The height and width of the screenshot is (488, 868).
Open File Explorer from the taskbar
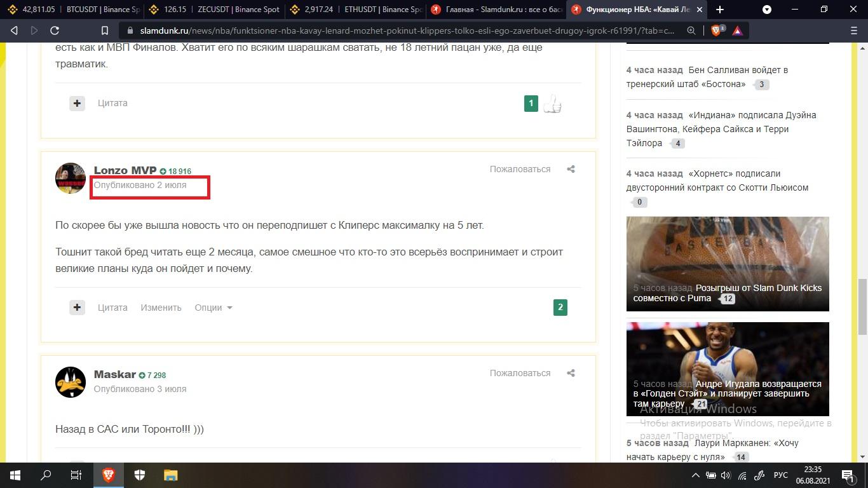[170, 475]
